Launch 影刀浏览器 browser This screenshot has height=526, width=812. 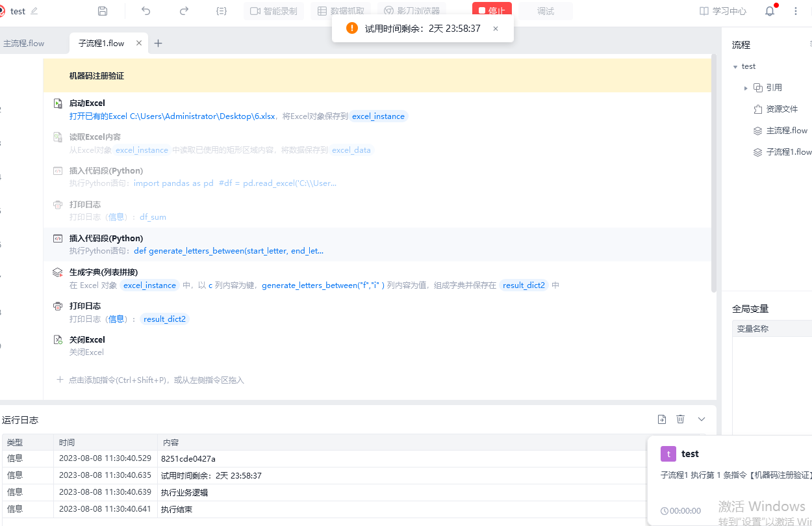click(x=412, y=11)
